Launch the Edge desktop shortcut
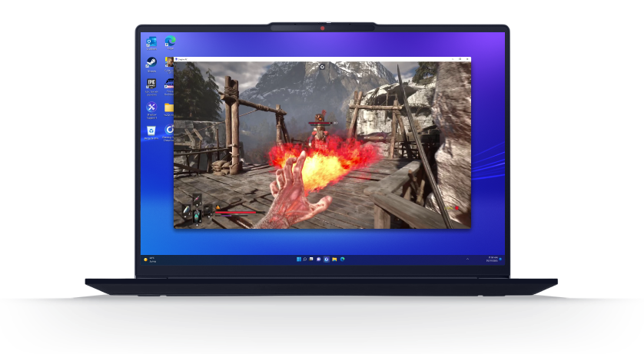This screenshot has width=644, height=354. pyautogui.click(x=170, y=41)
